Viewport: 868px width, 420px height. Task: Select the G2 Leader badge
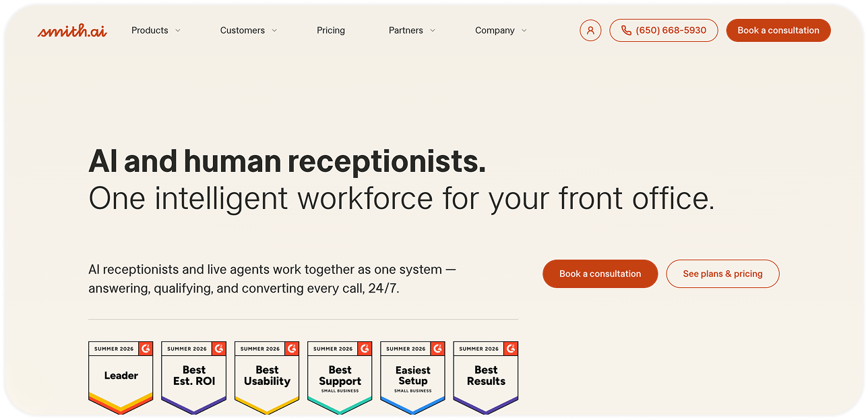coord(121,378)
